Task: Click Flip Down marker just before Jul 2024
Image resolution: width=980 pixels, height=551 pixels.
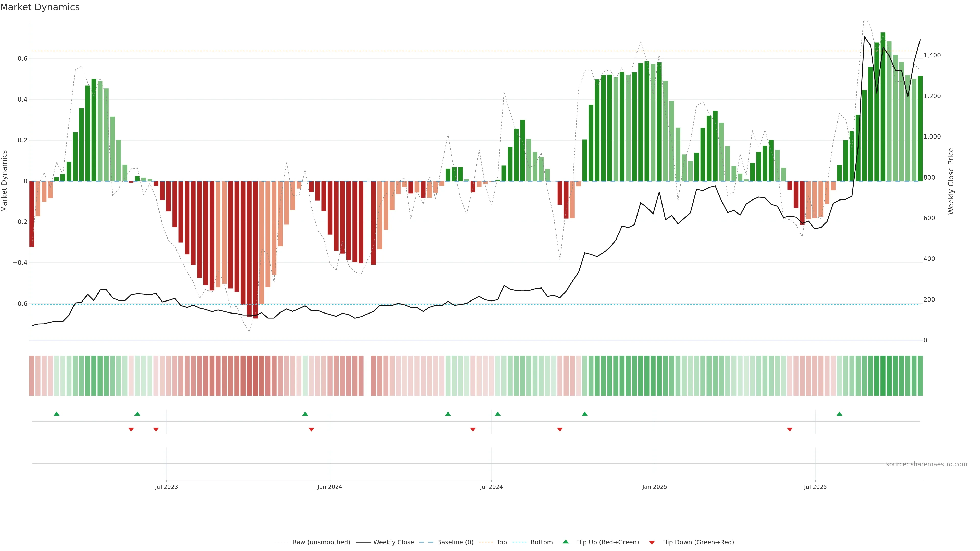Action: [x=473, y=429]
